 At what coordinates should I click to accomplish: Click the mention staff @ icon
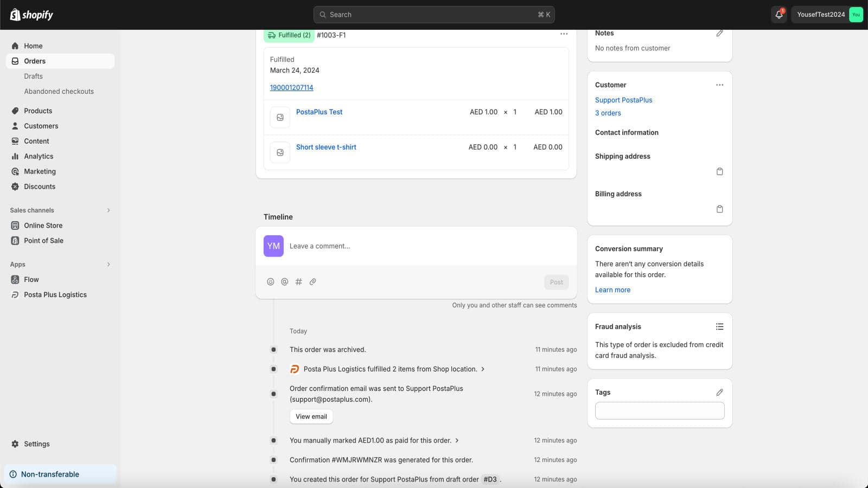(x=284, y=282)
